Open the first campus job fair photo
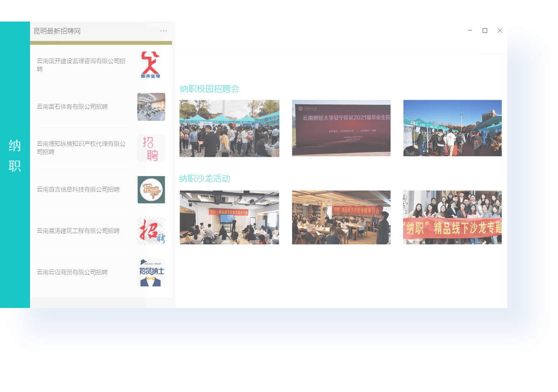Image resolution: width=558 pixels, height=392 pixels. click(x=229, y=128)
